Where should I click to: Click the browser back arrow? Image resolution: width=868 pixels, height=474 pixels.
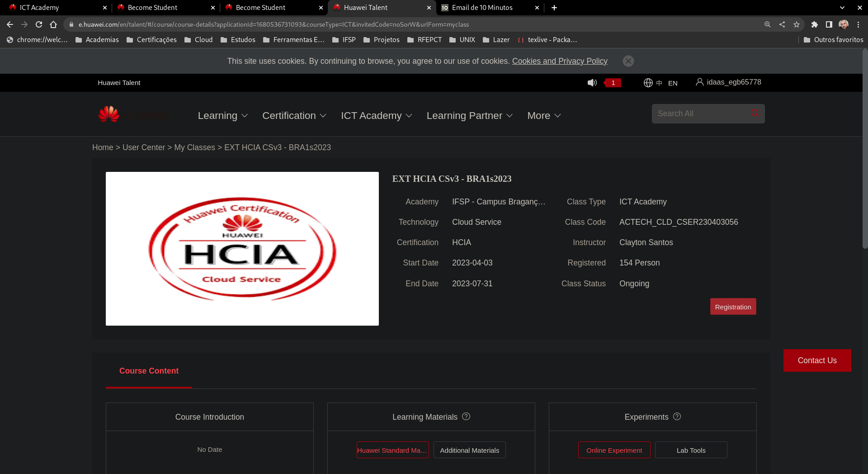click(10, 24)
